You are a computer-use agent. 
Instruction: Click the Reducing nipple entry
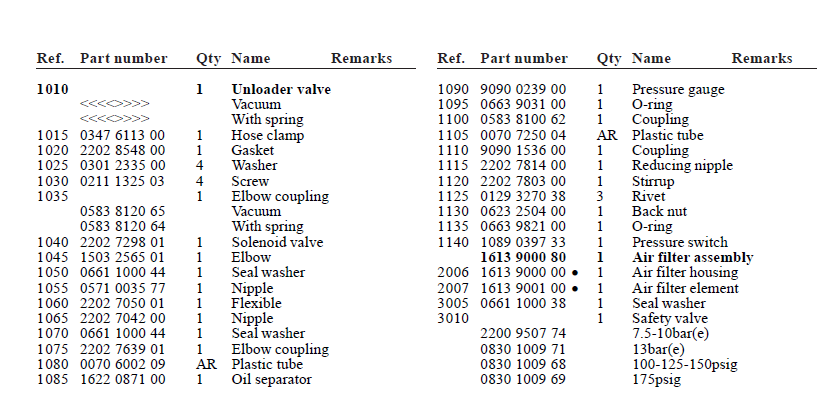tap(682, 165)
